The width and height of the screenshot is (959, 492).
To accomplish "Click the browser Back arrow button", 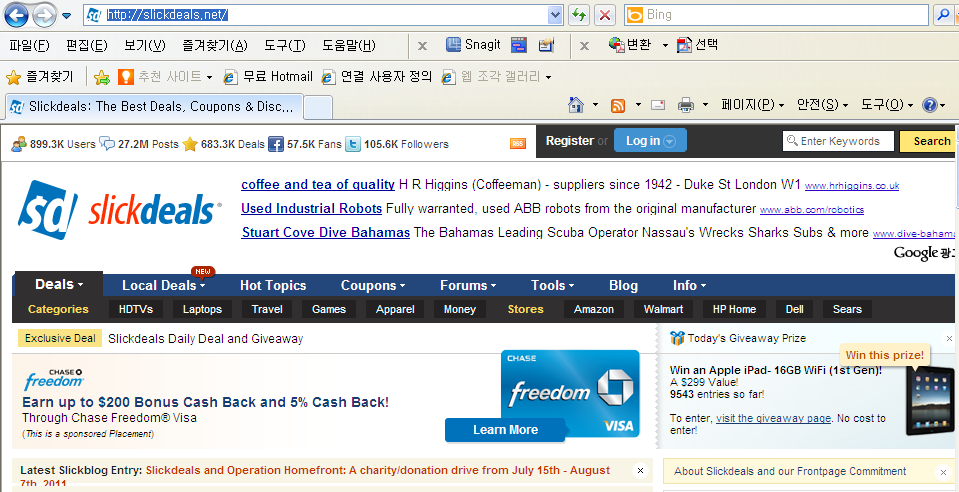I will point(16,15).
